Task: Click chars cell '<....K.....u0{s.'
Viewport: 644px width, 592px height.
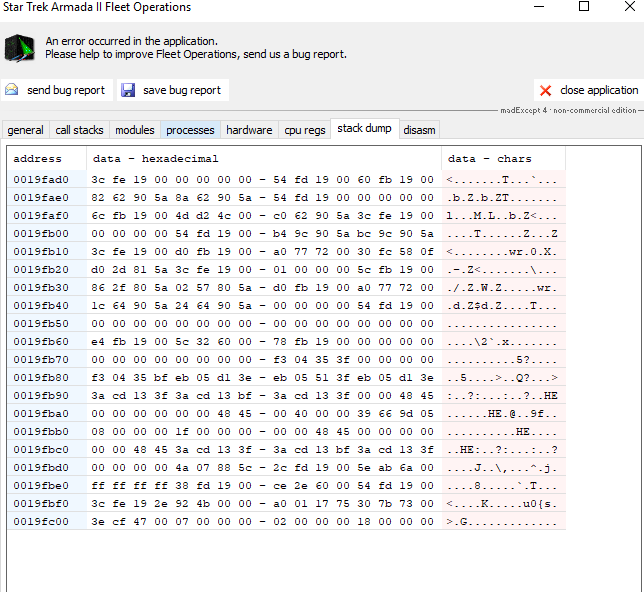Action: tap(502, 504)
